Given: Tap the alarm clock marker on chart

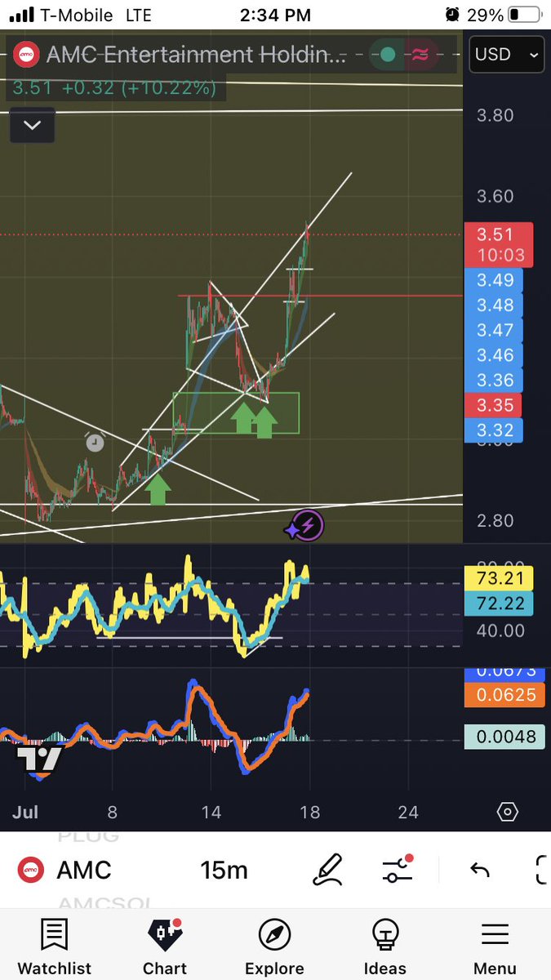Looking at the screenshot, I should click(95, 442).
